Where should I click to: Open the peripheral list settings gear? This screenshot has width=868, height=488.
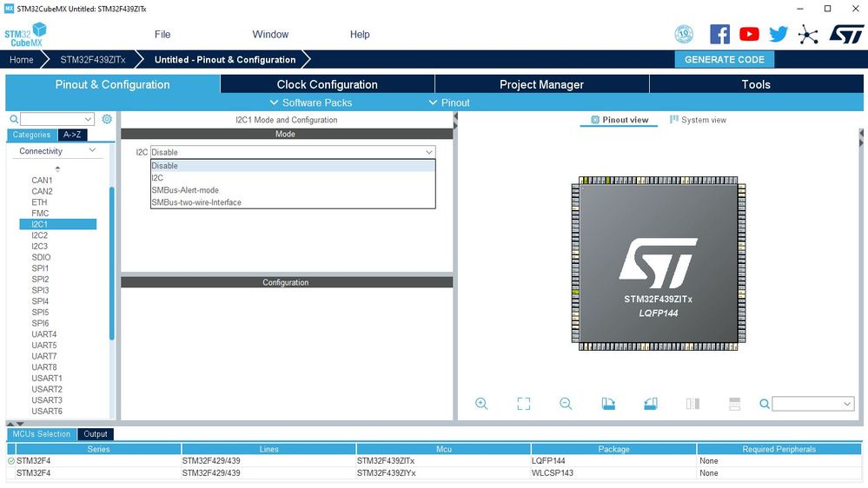pyautogui.click(x=107, y=119)
